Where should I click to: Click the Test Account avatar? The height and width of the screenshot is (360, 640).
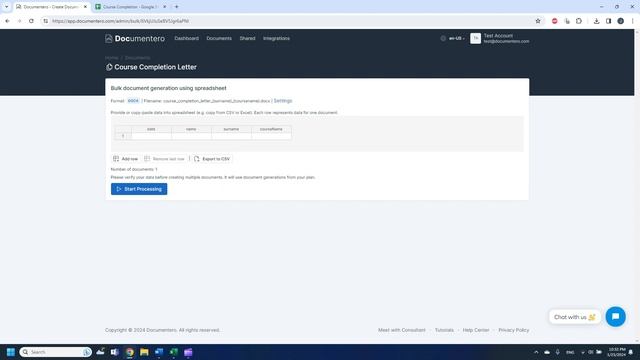(x=476, y=38)
